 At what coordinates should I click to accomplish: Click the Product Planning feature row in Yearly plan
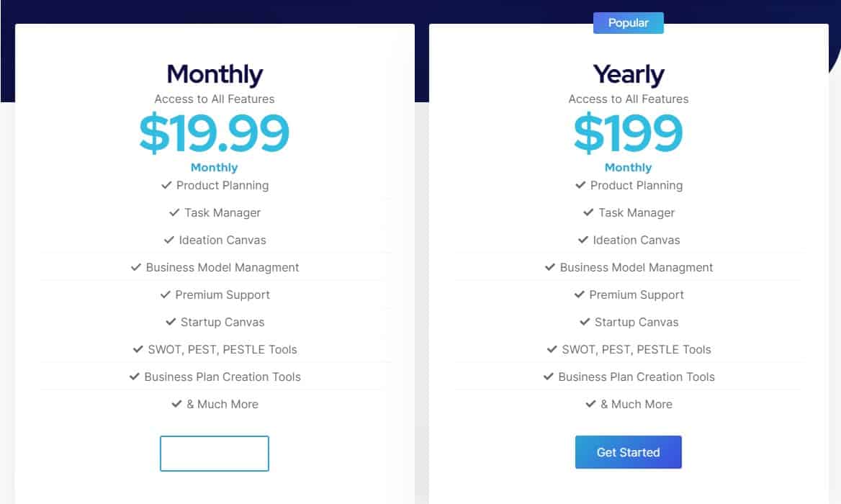tap(628, 185)
